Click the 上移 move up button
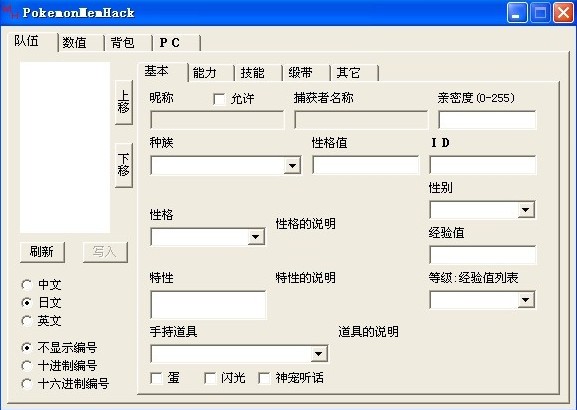The image size is (577, 410). click(124, 102)
